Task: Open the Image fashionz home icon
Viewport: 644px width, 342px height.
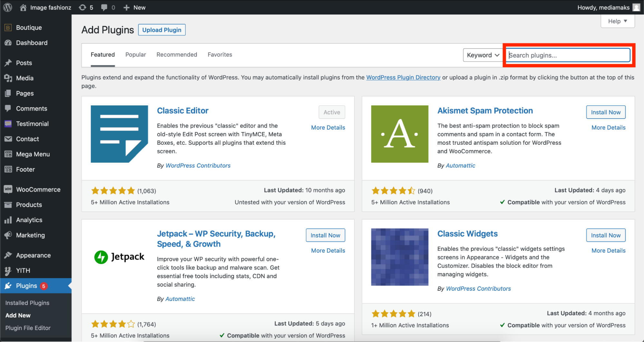Action: [23, 7]
